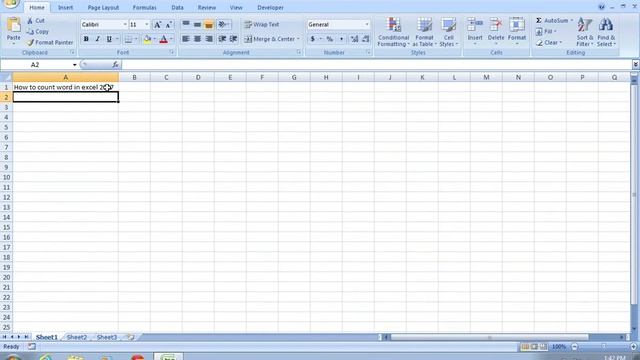
Task: Increase font size with Grow Font
Action: click(x=157, y=25)
